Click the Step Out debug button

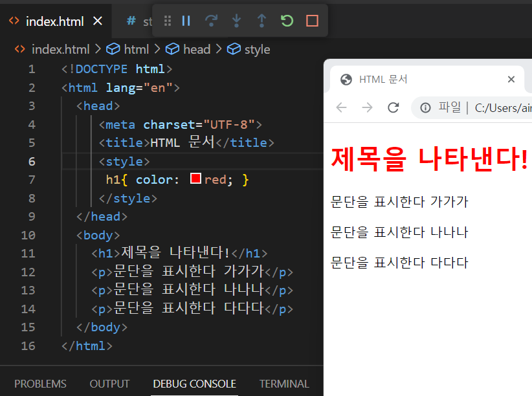pos(261,21)
